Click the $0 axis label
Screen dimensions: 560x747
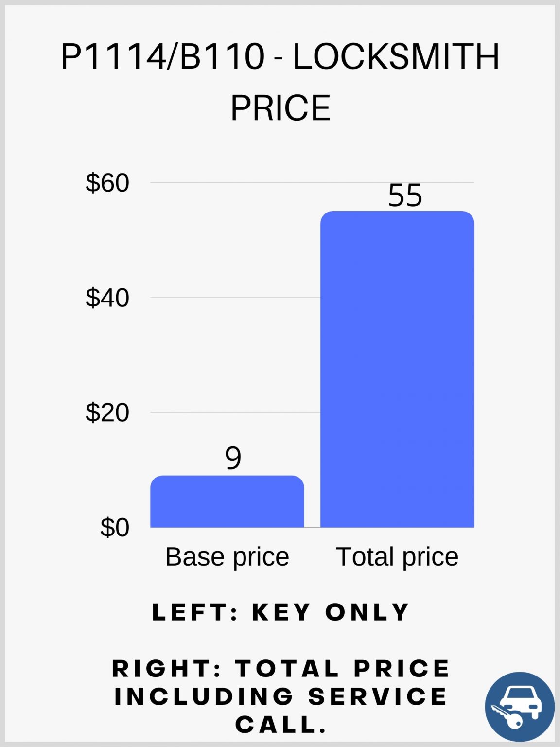(x=115, y=527)
